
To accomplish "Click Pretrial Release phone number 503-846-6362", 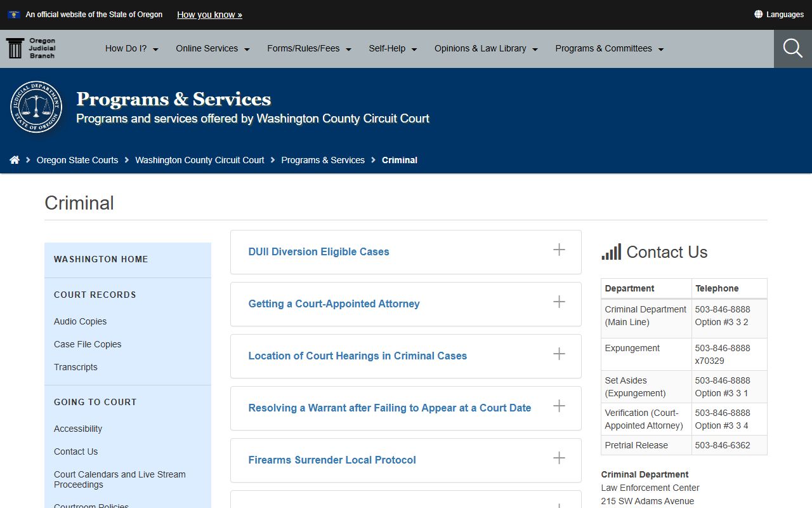I will coord(723,445).
